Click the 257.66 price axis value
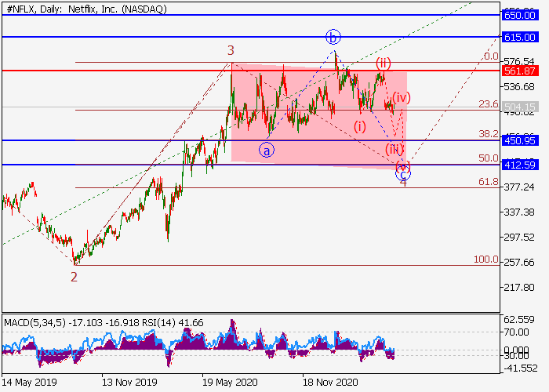Viewport: 549px width, 392px height. tap(519, 262)
